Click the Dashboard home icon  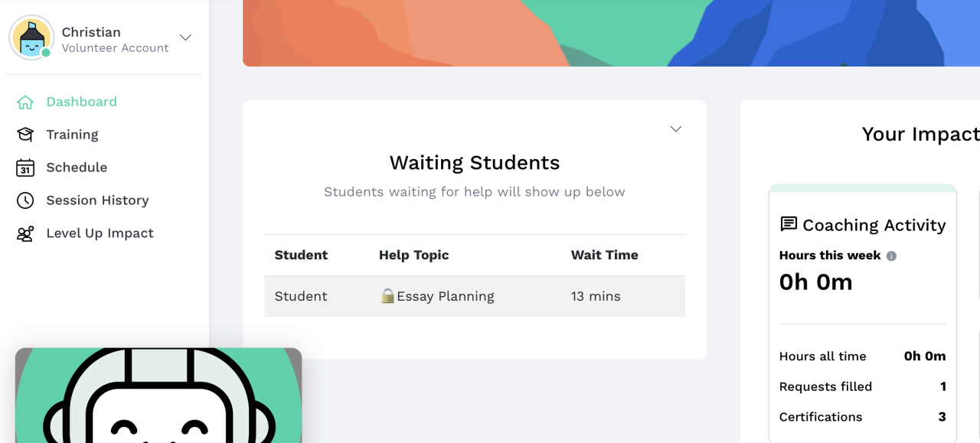click(x=25, y=102)
